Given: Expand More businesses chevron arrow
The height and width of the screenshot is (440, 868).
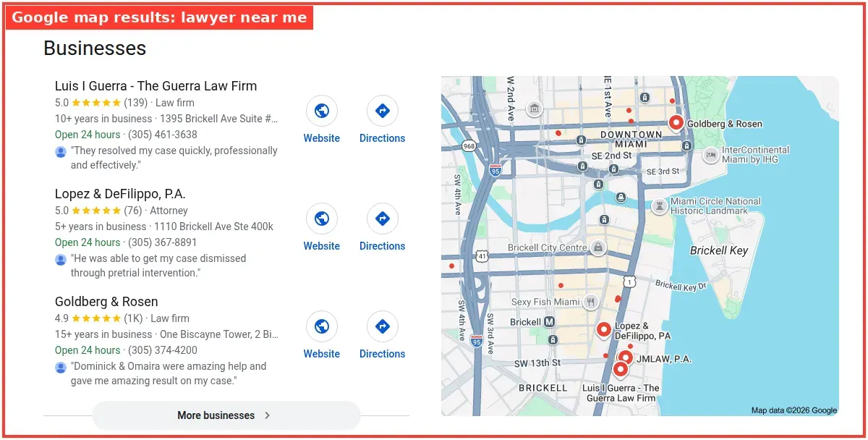Looking at the screenshot, I should [x=268, y=415].
